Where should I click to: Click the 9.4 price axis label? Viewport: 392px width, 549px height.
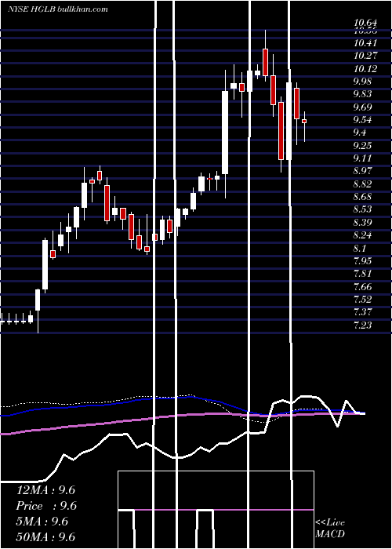click(360, 133)
